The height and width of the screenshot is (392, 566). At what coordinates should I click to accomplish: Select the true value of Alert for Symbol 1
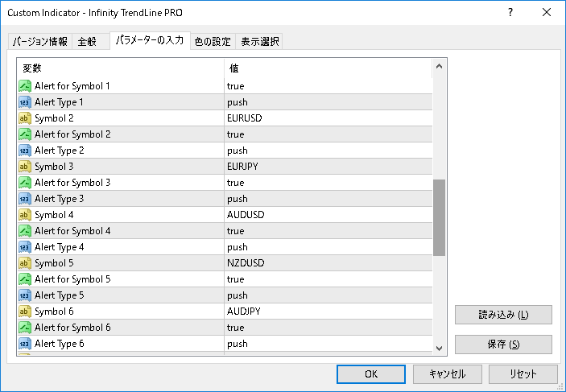click(328, 86)
